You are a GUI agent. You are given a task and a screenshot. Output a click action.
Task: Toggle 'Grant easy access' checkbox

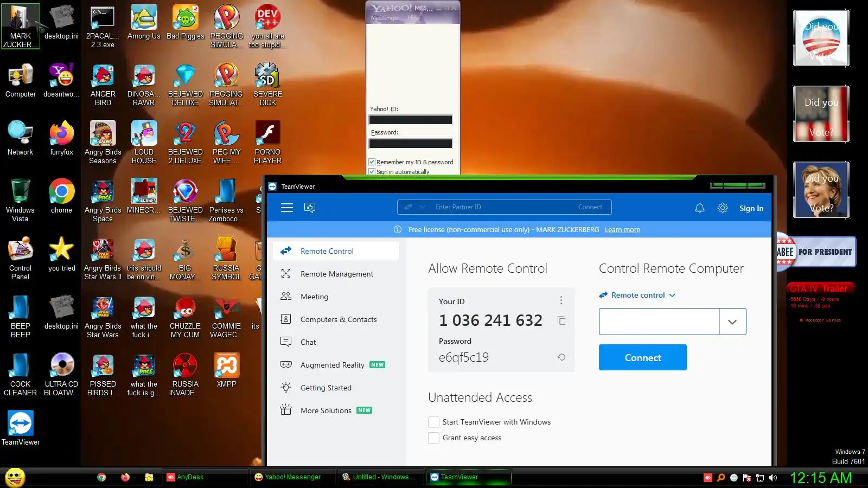(433, 438)
